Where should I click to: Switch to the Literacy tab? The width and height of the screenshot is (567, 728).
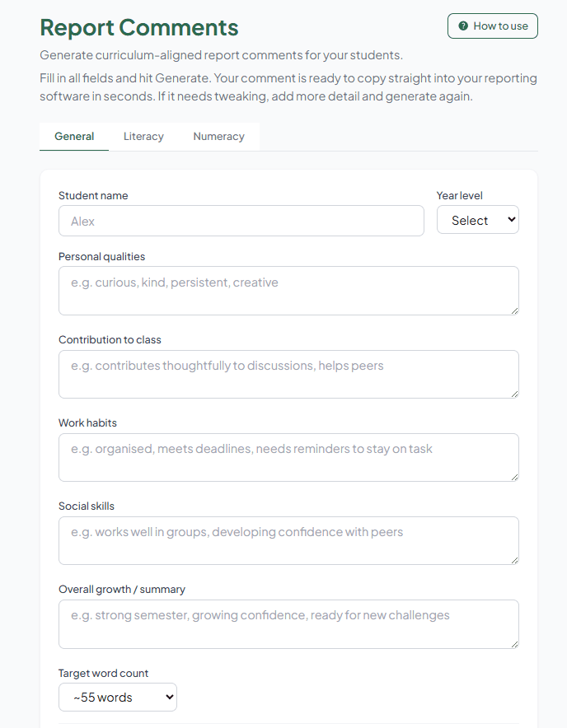(143, 136)
